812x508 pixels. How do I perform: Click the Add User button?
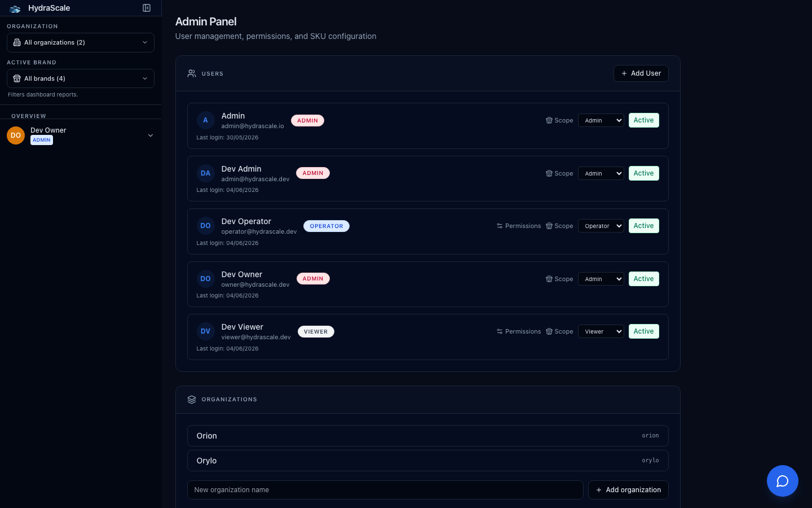point(641,73)
